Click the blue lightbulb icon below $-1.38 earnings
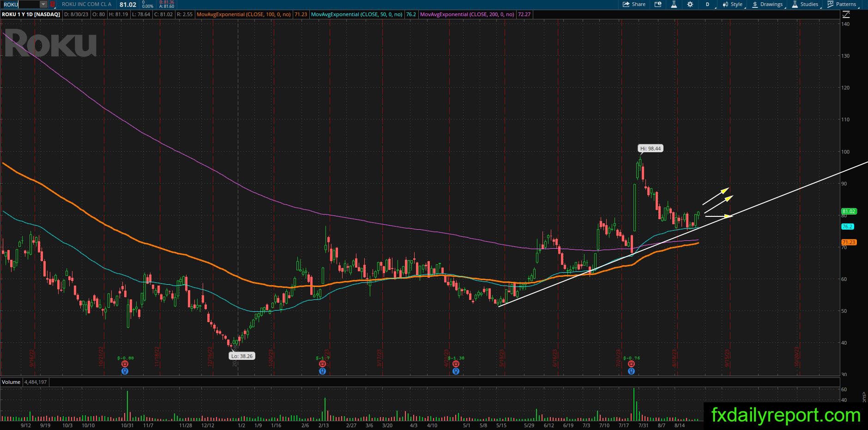The width and height of the screenshot is (868, 430). (456, 371)
